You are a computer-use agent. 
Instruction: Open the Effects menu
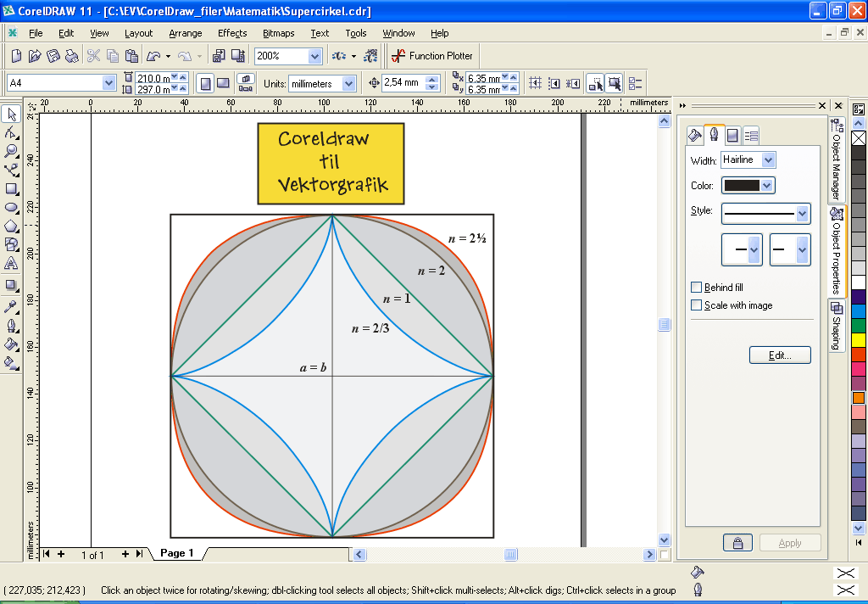(x=232, y=33)
